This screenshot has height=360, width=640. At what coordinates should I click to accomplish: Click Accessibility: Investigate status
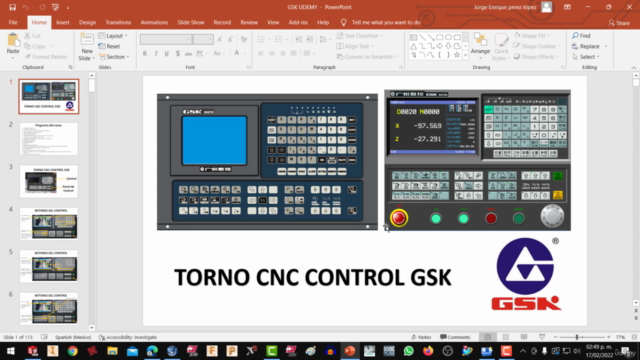pos(128,337)
